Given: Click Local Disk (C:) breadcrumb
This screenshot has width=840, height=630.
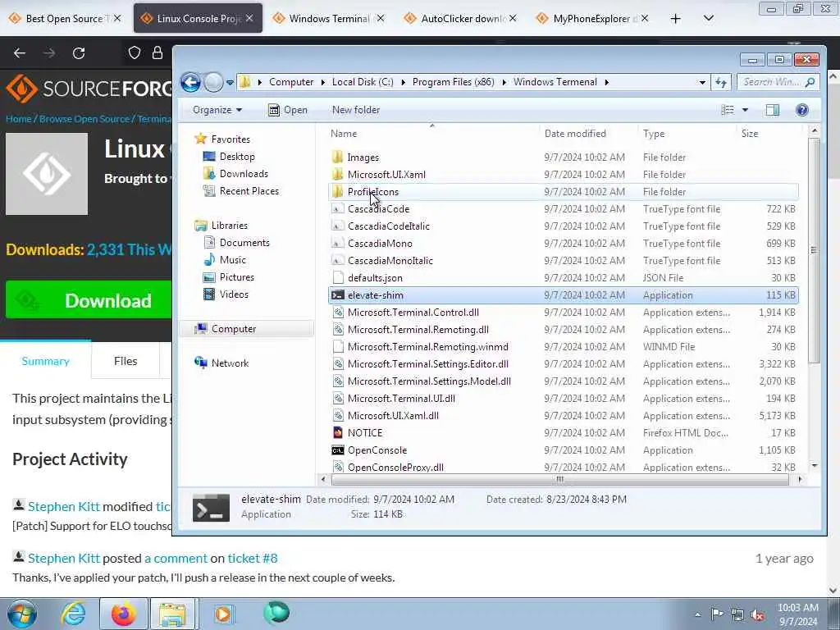Looking at the screenshot, I should pos(363,82).
